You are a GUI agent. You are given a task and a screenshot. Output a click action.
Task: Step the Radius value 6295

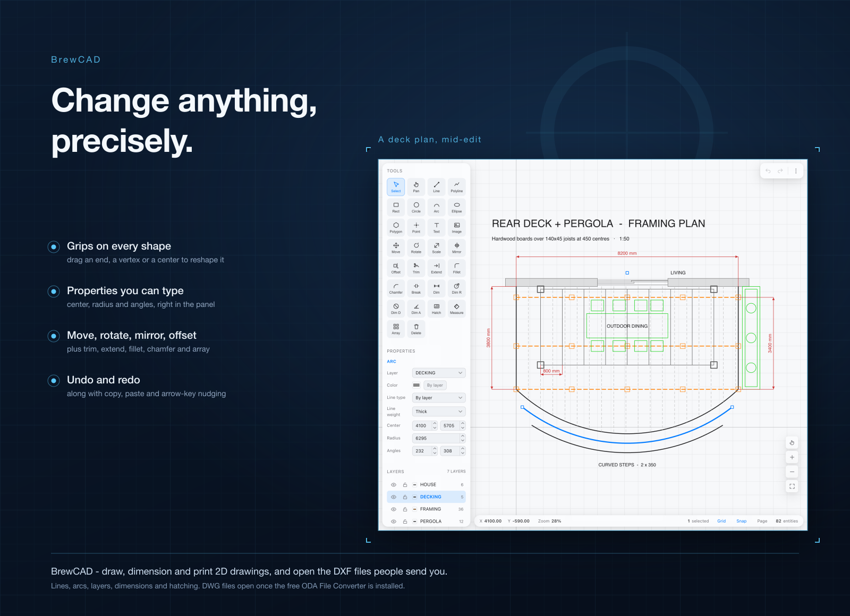pos(463,438)
